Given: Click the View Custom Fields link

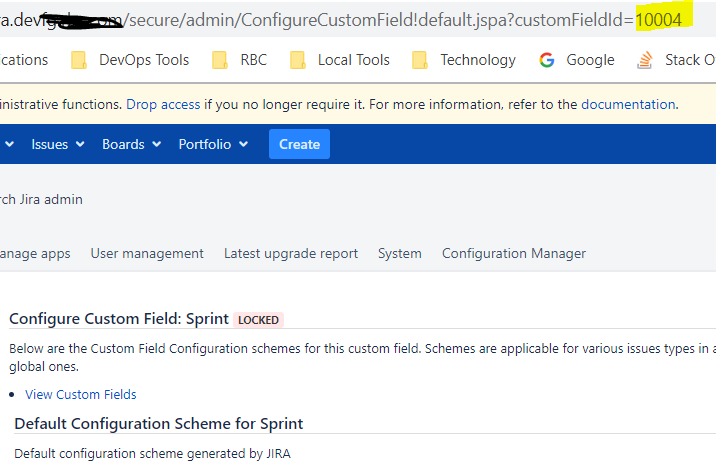Looking at the screenshot, I should point(81,394).
